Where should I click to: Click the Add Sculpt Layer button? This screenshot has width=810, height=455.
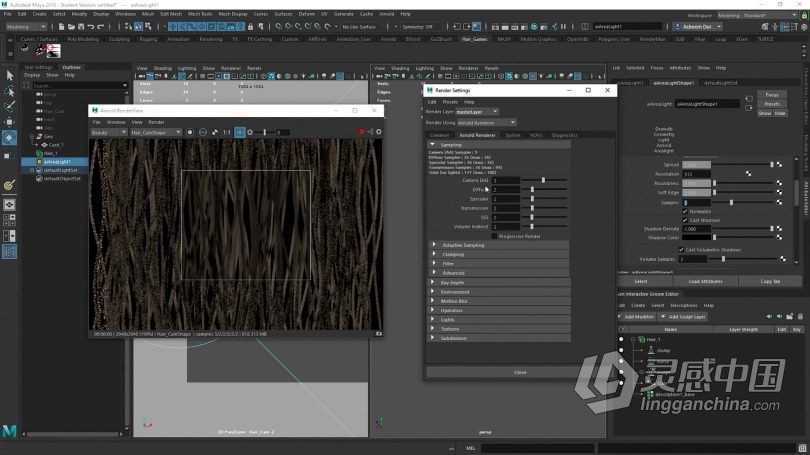[682, 317]
